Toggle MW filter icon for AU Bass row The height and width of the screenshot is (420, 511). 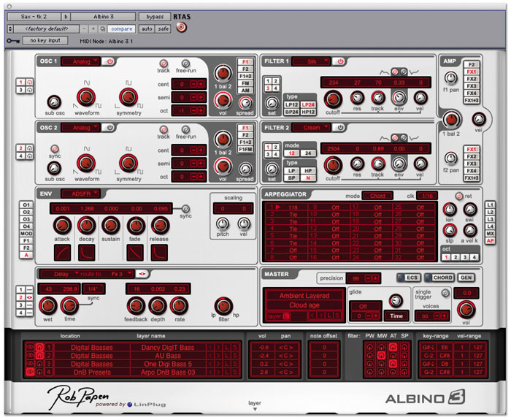coord(382,356)
